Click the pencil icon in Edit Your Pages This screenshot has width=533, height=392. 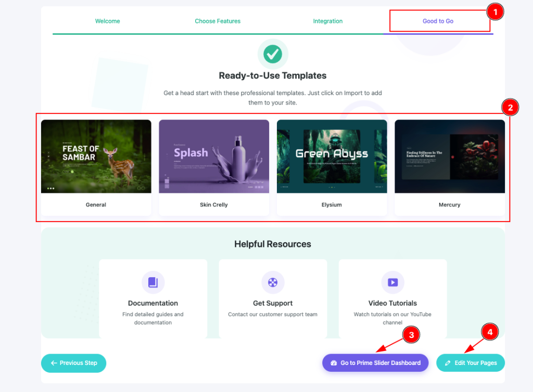[x=448, y=363]
